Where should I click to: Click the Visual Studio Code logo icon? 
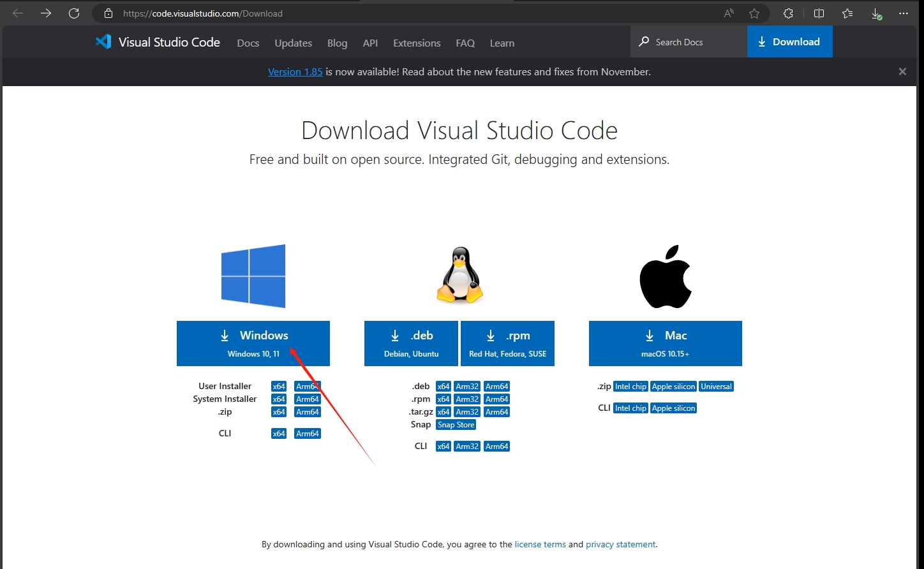103,42
